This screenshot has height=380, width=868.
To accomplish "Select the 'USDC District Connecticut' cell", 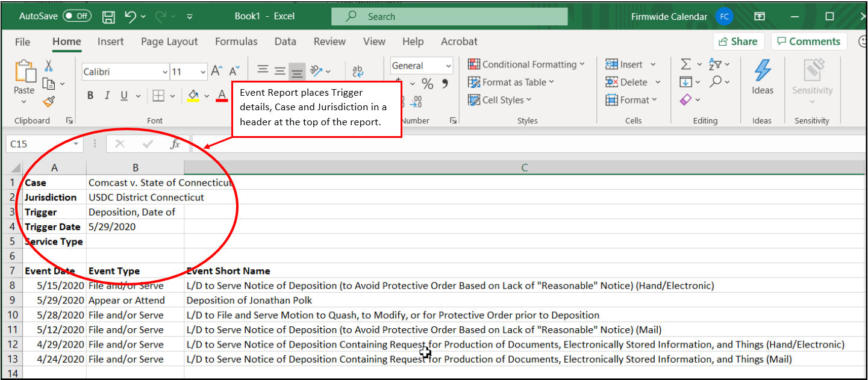I will [x=136, y=198].
